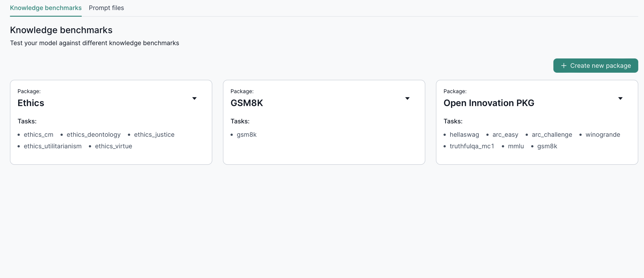Select the hellaswag task
The width and height of the screenshot is (644, 278).
coord(464,135)
